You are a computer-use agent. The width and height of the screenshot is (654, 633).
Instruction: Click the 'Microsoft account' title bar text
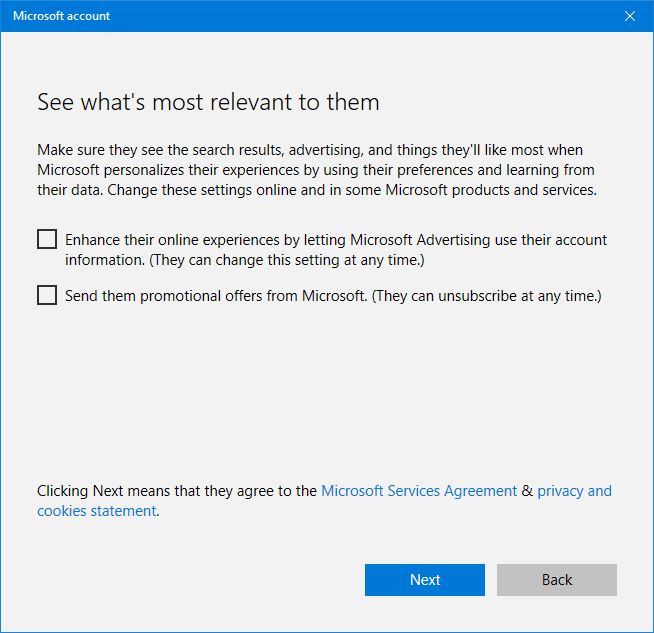(61, 16)
